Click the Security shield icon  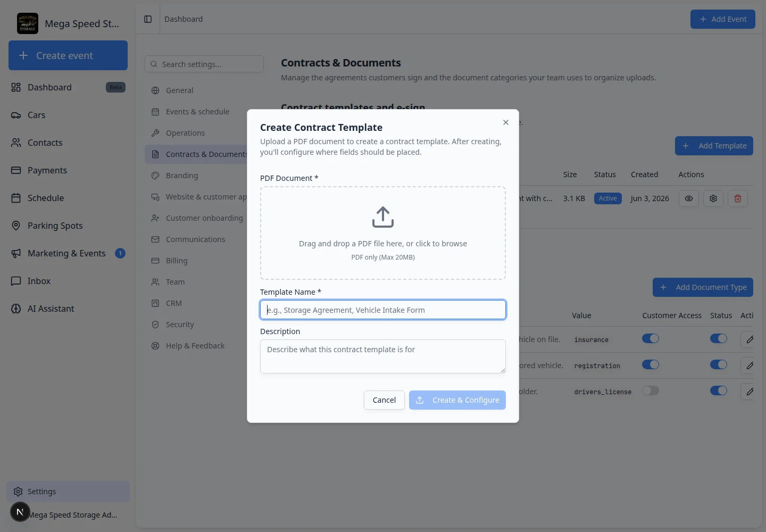click(x=155, y=325)
